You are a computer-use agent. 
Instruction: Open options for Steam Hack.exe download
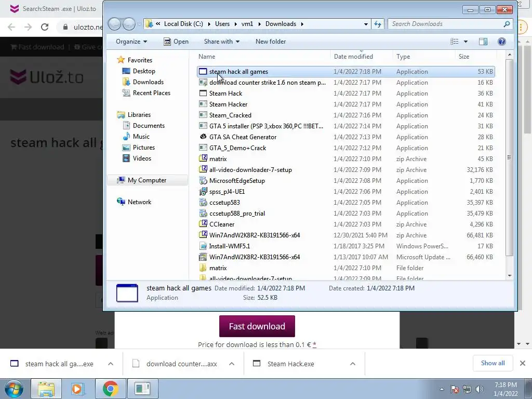353,364
